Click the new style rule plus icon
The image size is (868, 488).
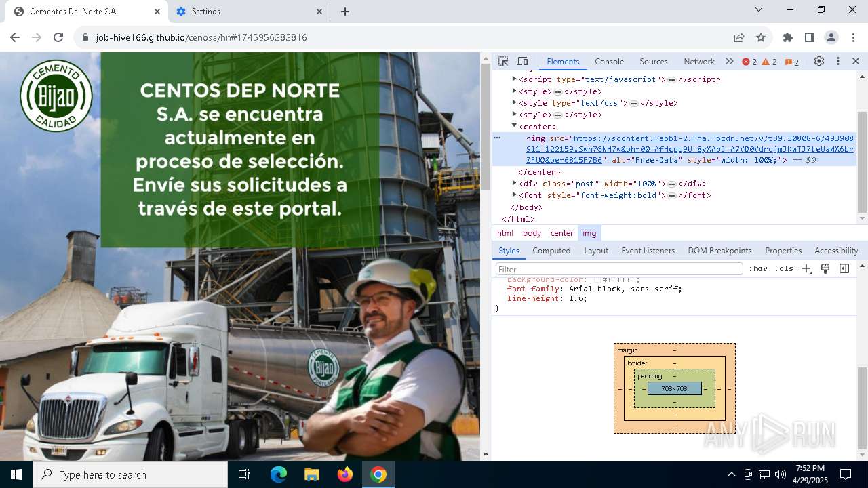point(806,268)
